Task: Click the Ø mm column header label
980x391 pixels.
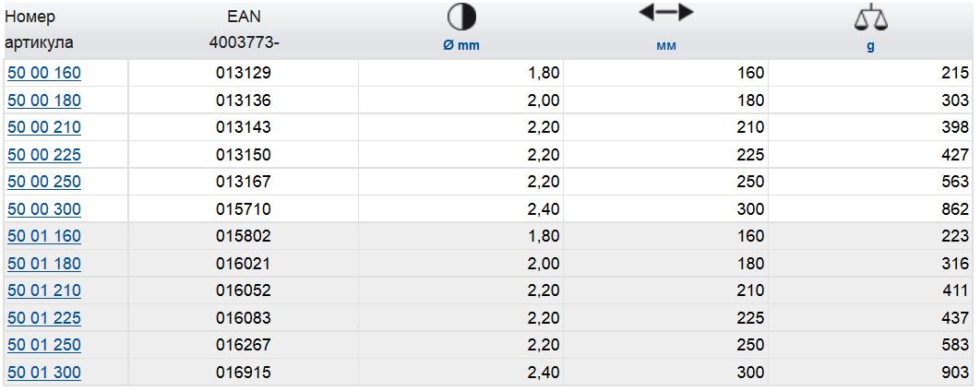Action: (x=461, y=46)
